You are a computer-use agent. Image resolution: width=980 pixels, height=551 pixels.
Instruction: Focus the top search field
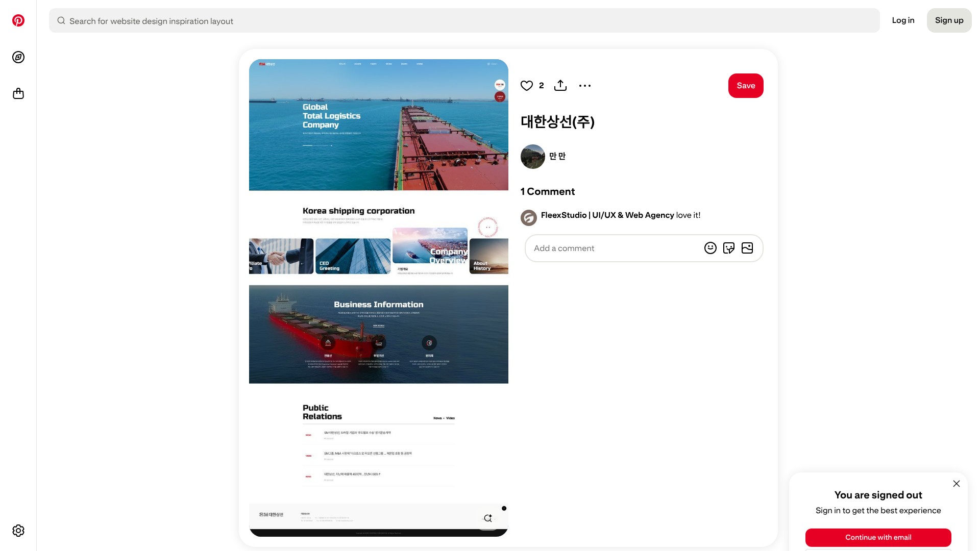point(464,21)
